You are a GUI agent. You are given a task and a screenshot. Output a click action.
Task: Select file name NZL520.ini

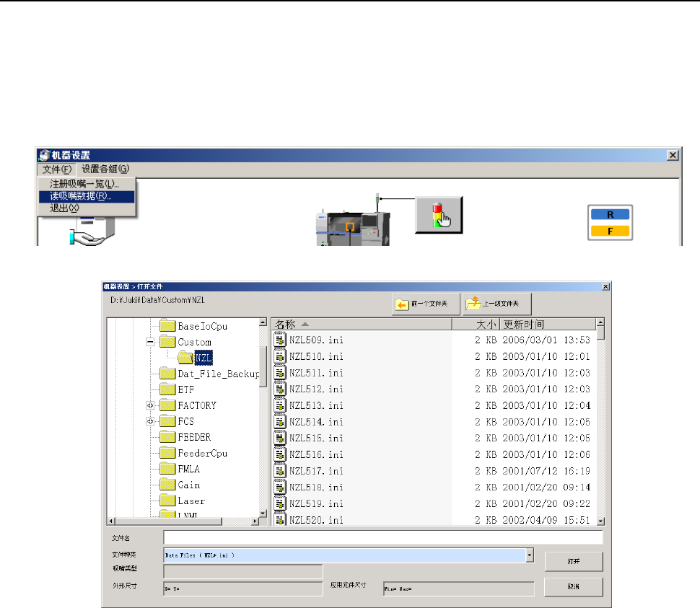click(x=316, y=520)
